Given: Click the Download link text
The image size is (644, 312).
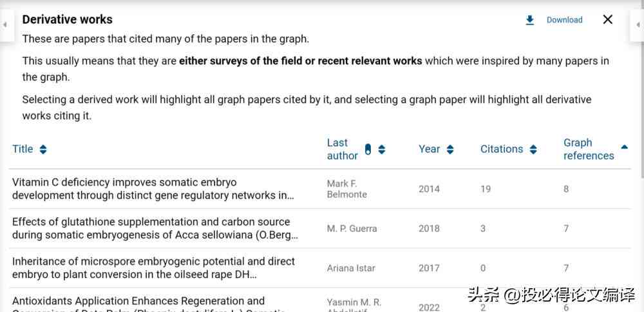Looking at the screenshot, I should [564, 20].
